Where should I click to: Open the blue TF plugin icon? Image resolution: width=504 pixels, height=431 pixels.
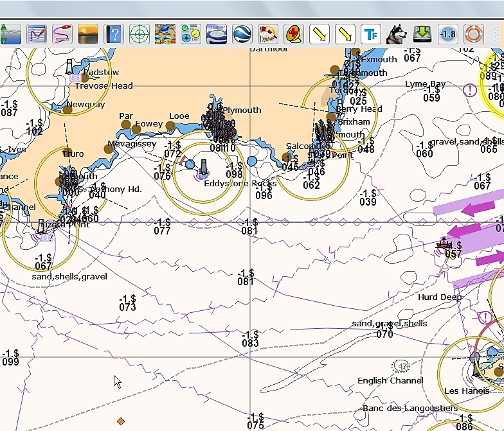coord(370,34)
